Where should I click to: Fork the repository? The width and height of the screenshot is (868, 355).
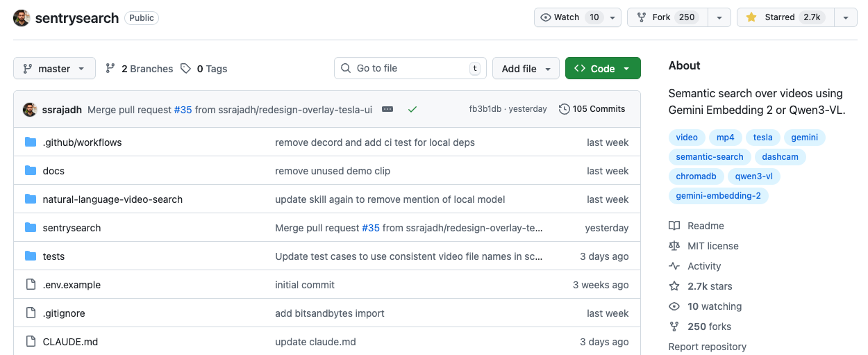click(667, 17)
